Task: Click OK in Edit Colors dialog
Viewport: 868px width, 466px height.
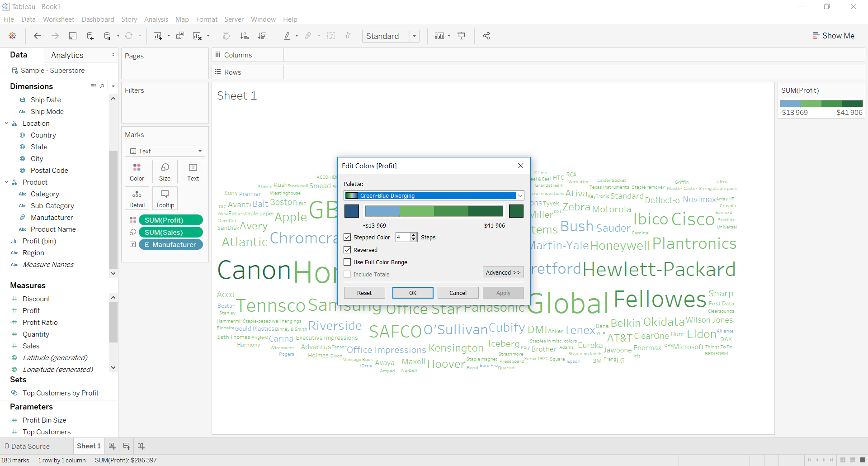Action: 413,293
